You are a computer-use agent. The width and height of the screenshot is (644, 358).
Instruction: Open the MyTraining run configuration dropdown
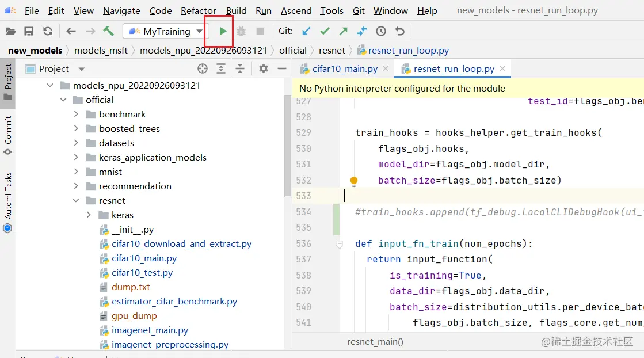click(199, 31)
